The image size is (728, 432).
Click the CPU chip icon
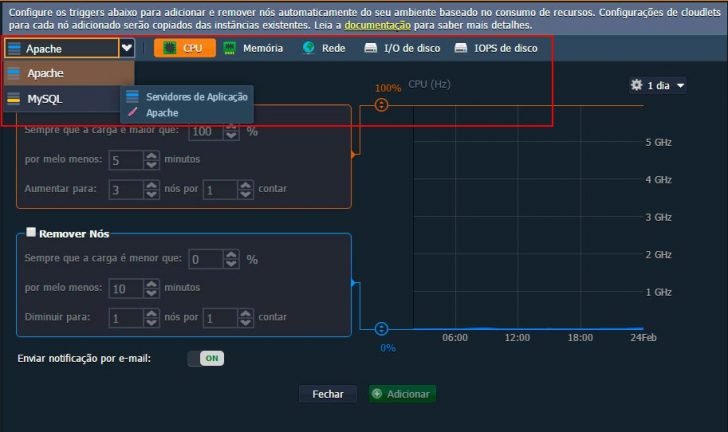[x=169, y=48]
